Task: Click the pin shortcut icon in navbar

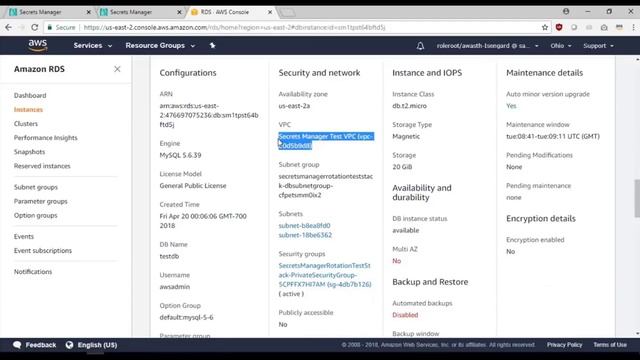Action: tap(212, 45)
